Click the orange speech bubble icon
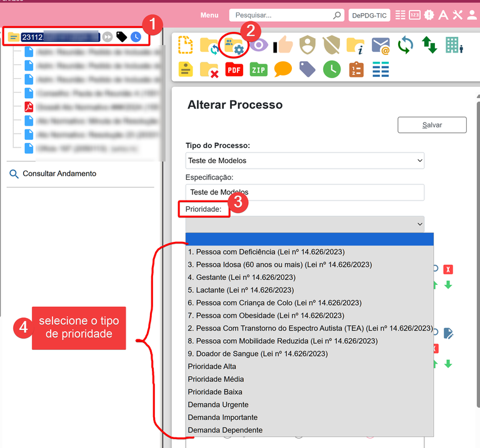480x448 pixels. (x=283, y=69)
